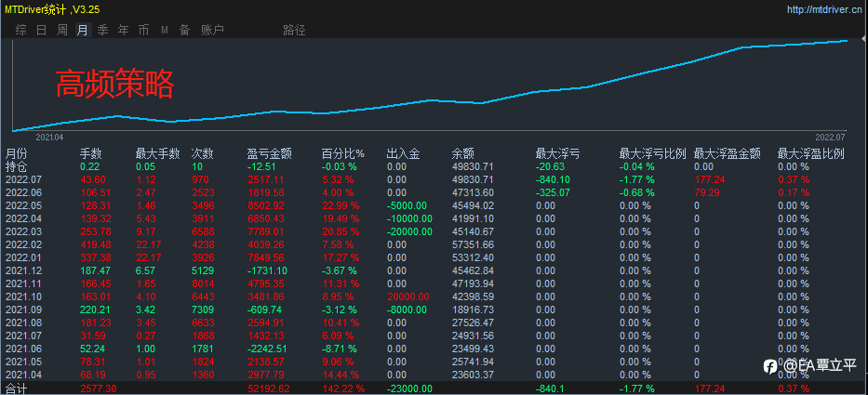This screenshot has width=868, height=395.
Task: Click the 2021.04 chart axis label
Action: tap(50, 136)
